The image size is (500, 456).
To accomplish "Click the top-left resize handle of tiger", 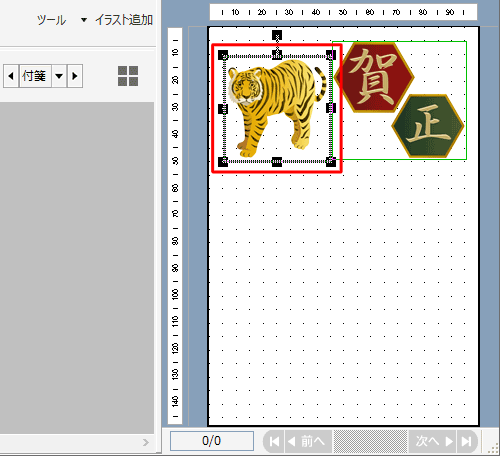I will coord(223,55).
